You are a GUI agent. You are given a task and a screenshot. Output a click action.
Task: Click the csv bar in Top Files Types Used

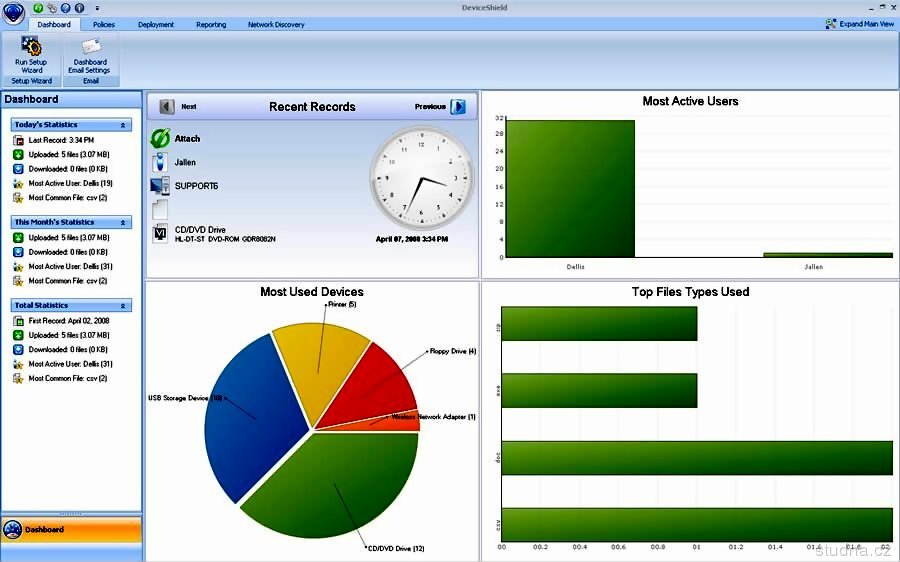[697, 525]
